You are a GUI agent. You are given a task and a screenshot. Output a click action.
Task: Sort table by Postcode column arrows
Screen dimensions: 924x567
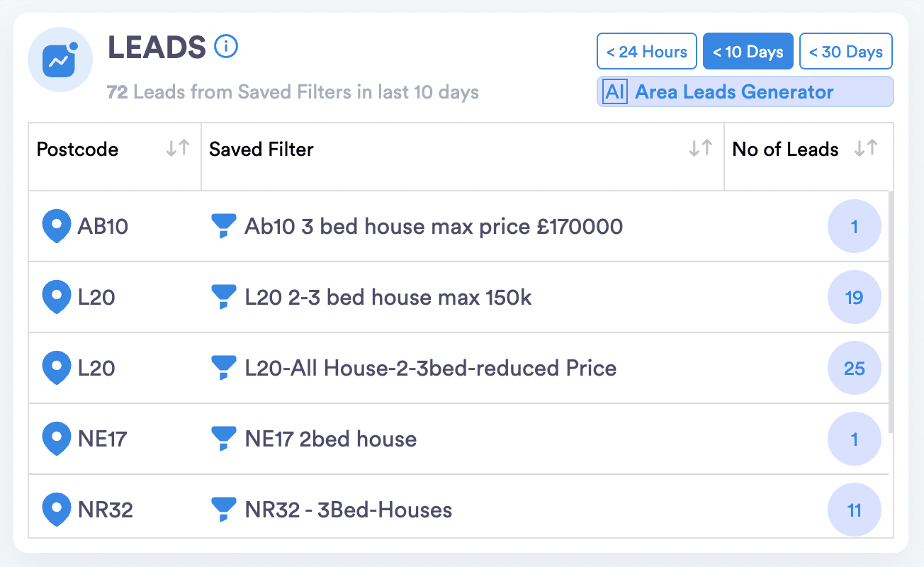(178, 149)
